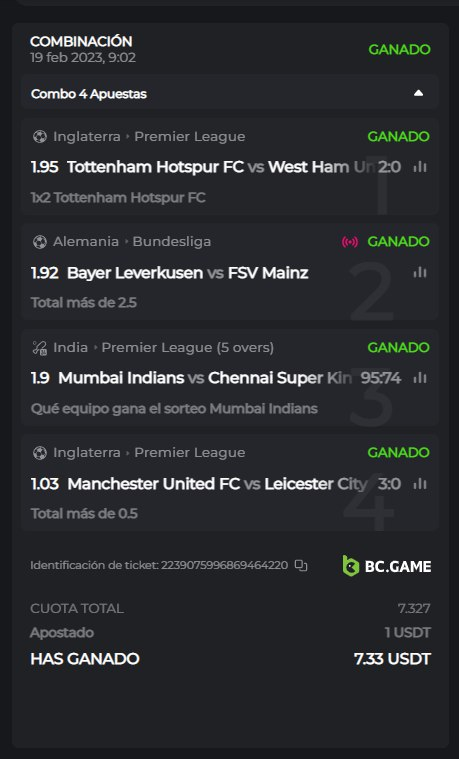Click the live broadcast icon on Bundesliga bet
Image resolution: width=459 pixels, height=759 pixels.
350,242
